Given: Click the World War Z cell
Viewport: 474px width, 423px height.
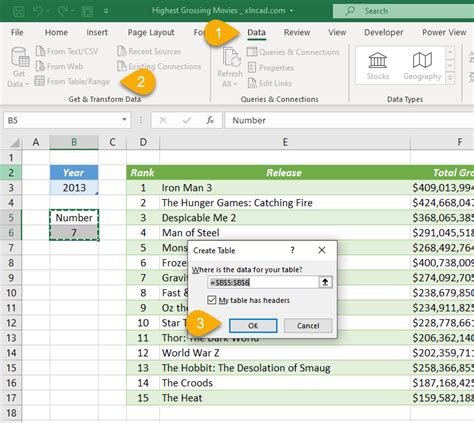Looking at the screenshot, I should [285, 353].
